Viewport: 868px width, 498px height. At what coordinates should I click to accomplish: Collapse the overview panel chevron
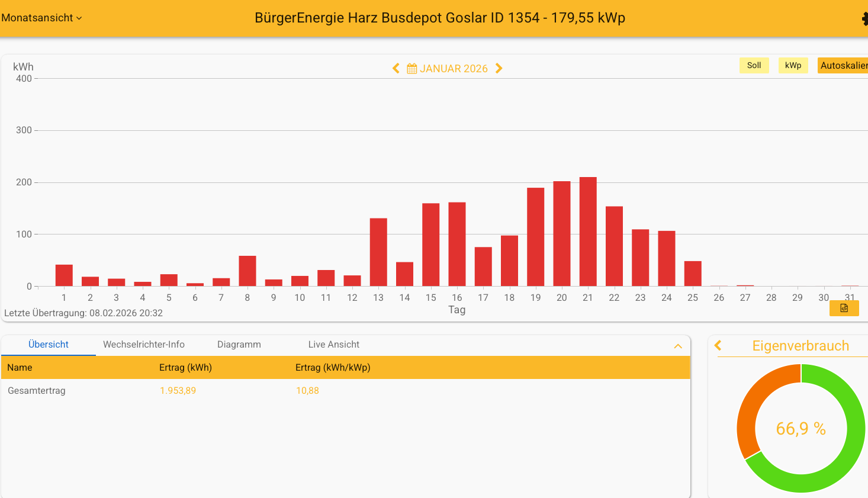pos(678,346)
